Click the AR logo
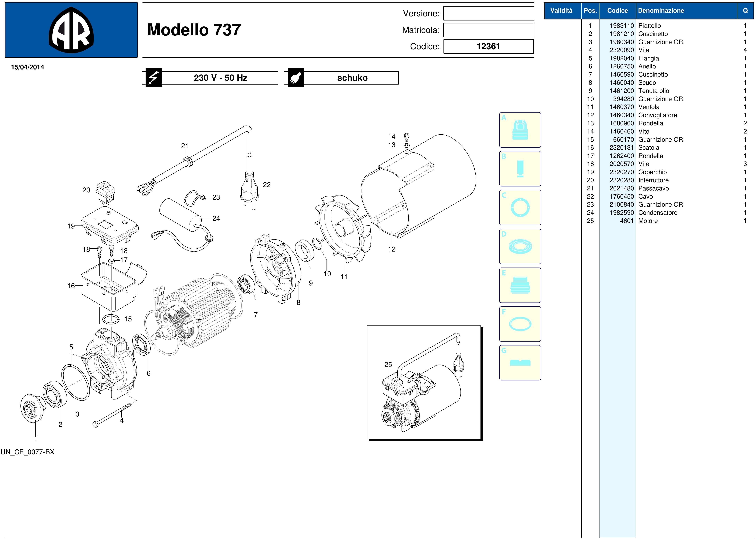Viewport: 756px width, 539px height. click(x=71, y=30)
